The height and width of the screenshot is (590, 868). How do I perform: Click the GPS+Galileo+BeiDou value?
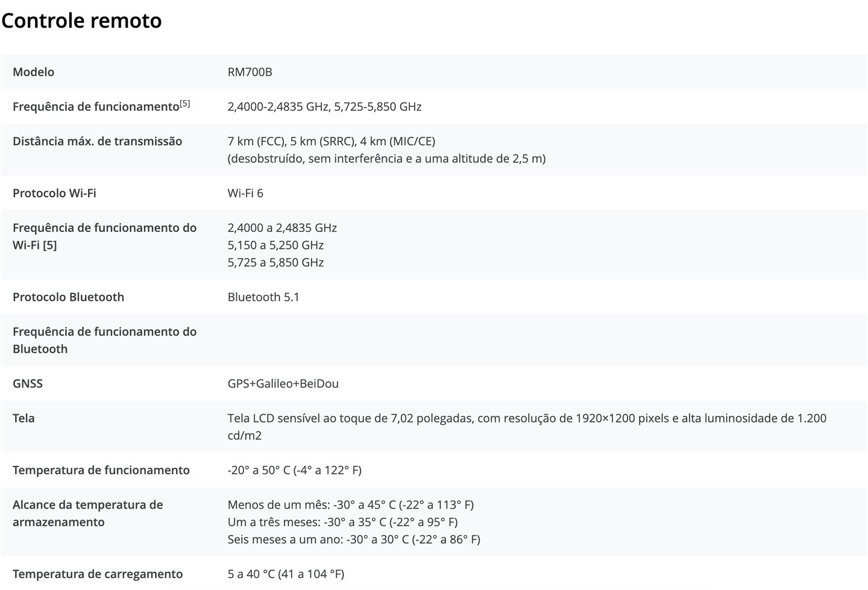point(283,383)
